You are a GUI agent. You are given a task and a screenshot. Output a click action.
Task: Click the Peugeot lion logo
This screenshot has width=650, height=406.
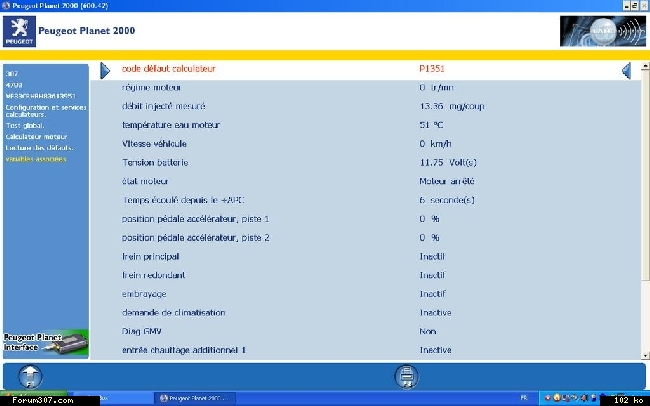(19, 32)
